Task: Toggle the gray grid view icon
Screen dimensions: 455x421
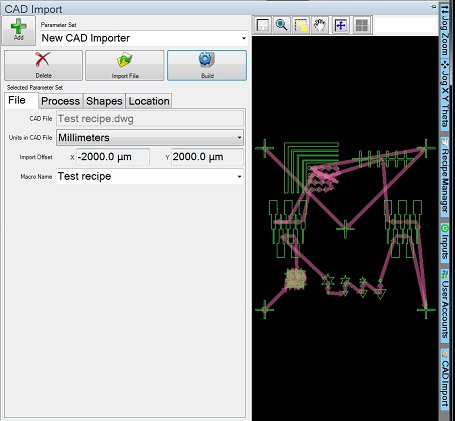Action: tap(362, 25)
